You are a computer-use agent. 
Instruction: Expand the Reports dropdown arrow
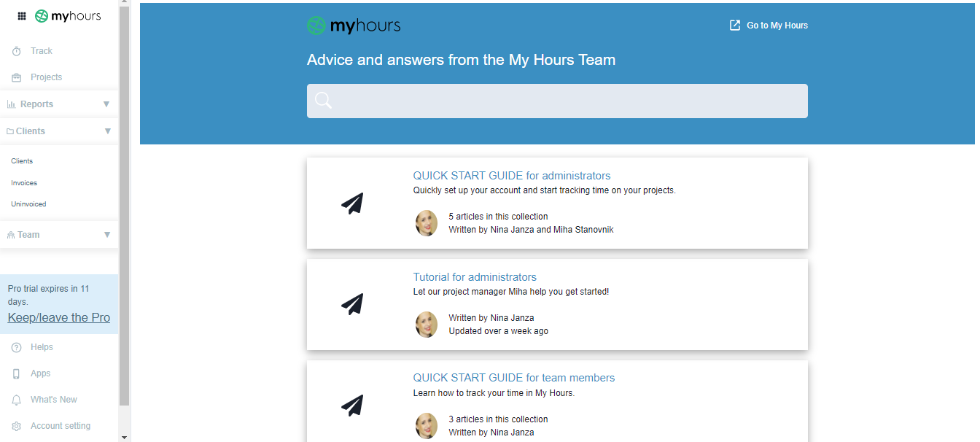pos(106,104)
